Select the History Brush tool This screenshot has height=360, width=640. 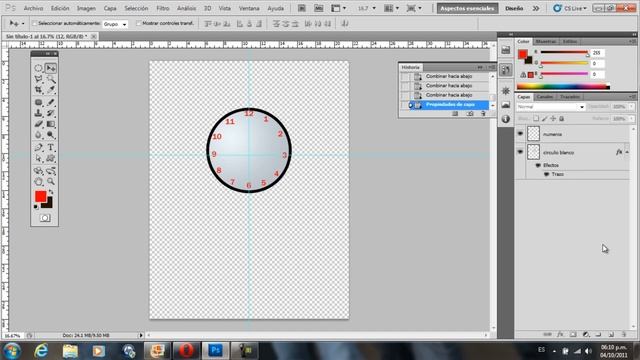[x=51, y=113]
